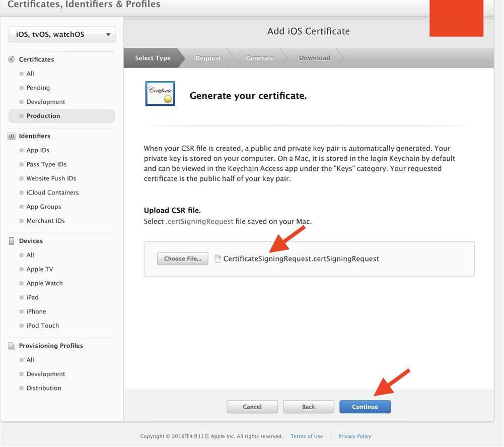Select Development under Provisioning Profiles
This screenshot has height=447, width=504.
46,374
